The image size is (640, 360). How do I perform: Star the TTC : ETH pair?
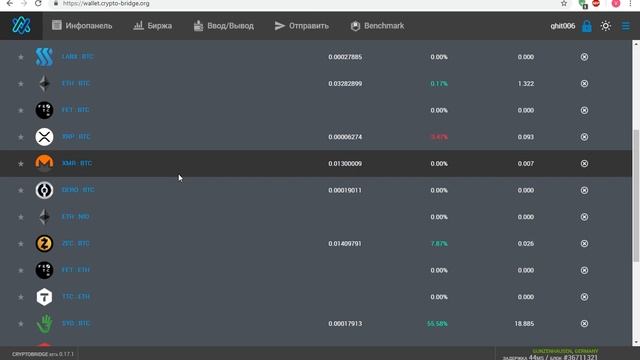coord(21,297)
